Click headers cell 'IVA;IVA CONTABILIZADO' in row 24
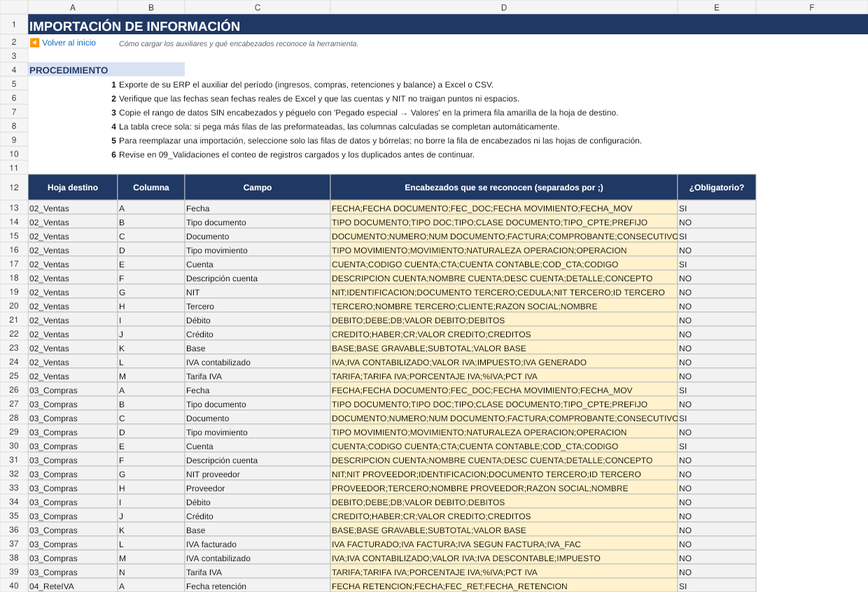This screenshot has height=592, width=868. point(504,362)
